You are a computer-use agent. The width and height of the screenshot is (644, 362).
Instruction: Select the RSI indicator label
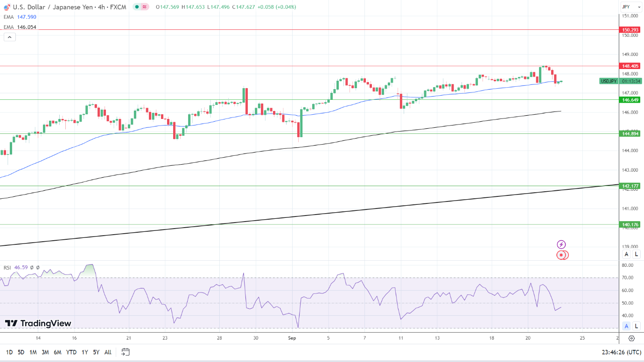[7, 268]
